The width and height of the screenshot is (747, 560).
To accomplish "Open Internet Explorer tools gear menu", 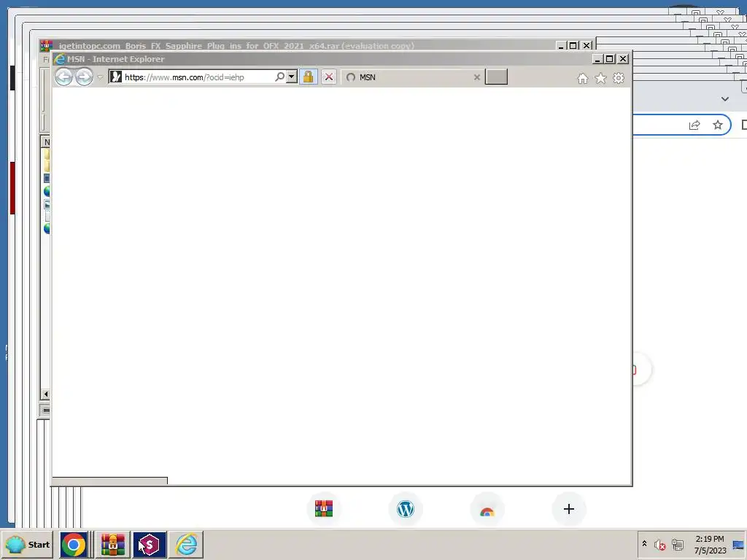I will point(619,78).
